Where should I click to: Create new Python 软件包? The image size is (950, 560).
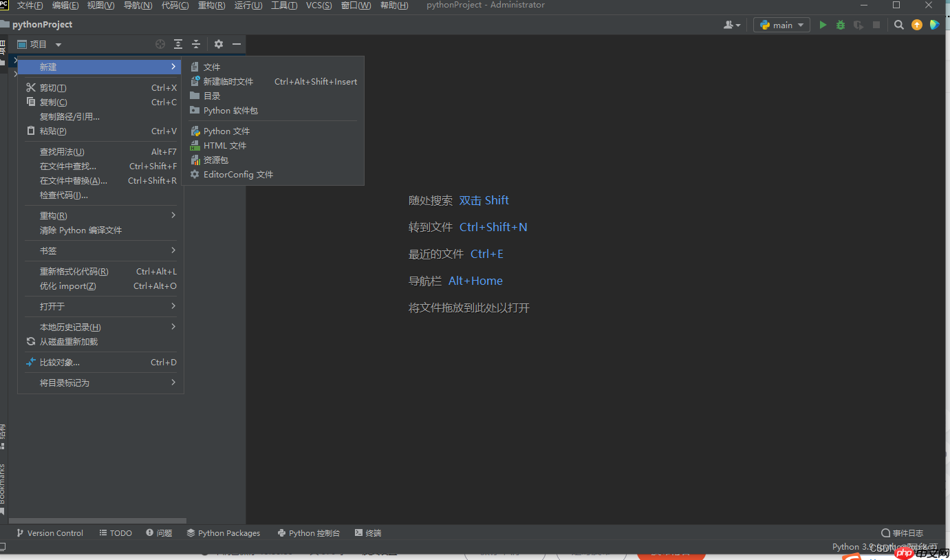click(273, 110)
